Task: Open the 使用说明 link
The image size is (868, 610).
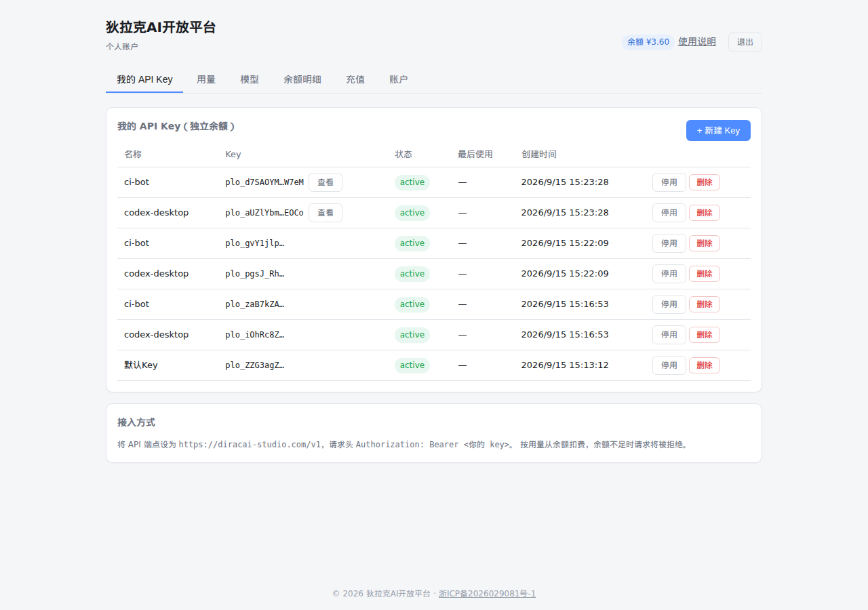Action: [x=697, y=42]
